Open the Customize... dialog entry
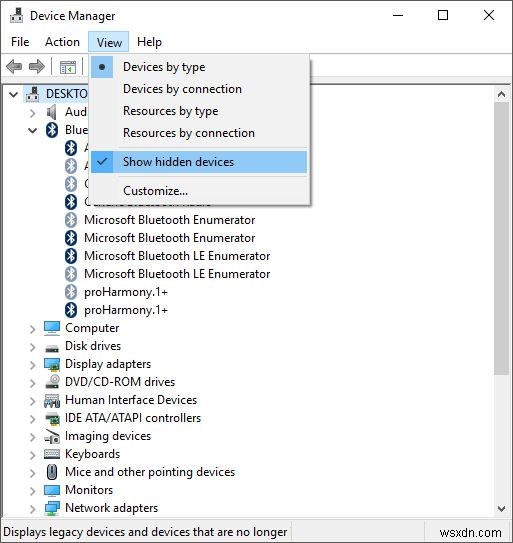 (199, 191)
